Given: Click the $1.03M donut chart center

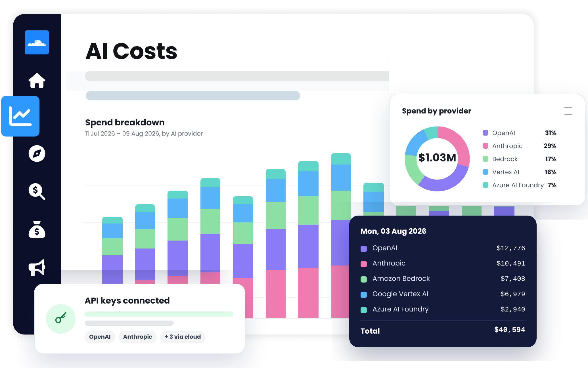Looking at the screenshot, I should [x=437, y=158].
